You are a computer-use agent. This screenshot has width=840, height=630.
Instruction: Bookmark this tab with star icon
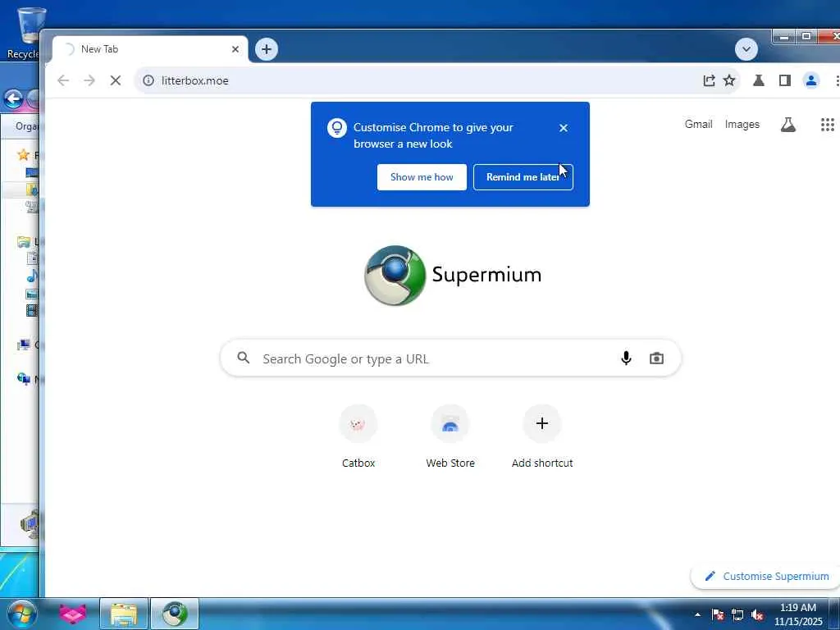tap(729, 80)
